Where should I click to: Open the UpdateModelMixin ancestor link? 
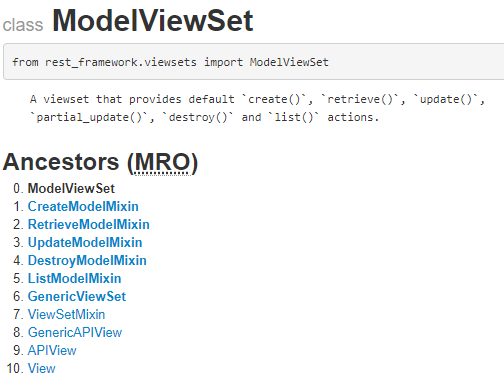(85, 242)
